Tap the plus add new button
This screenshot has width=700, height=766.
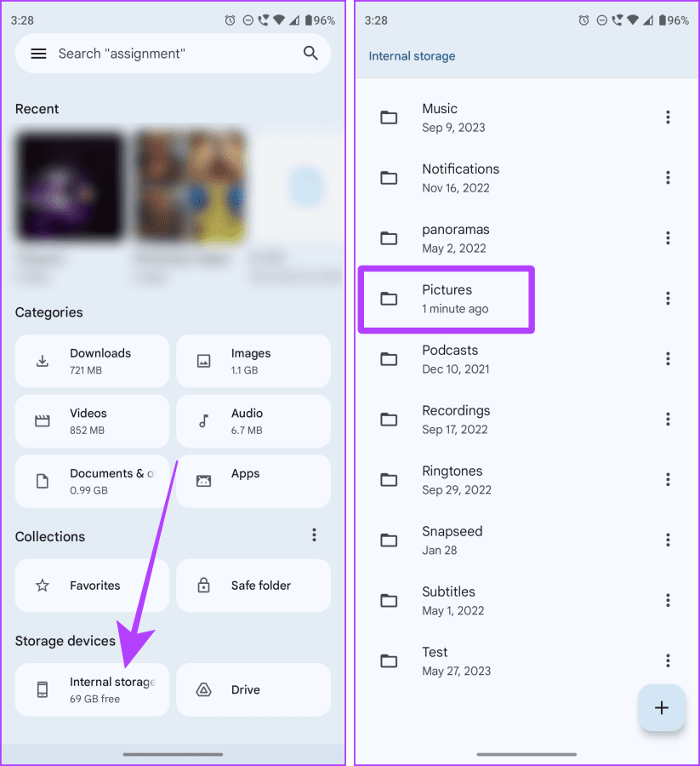tap(662, 708)
